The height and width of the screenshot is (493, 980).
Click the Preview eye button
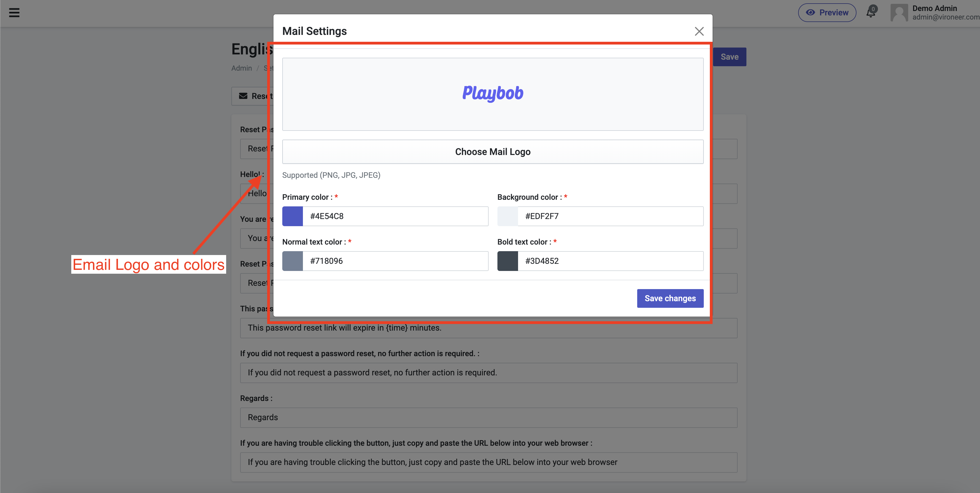click(827, 13)
